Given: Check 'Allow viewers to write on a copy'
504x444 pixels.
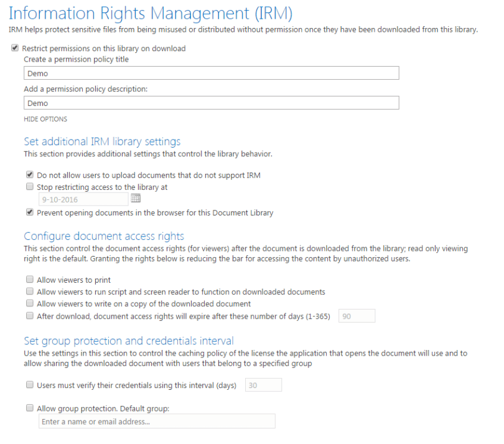Looking at the screenshot, I should (x=29, y=303).
